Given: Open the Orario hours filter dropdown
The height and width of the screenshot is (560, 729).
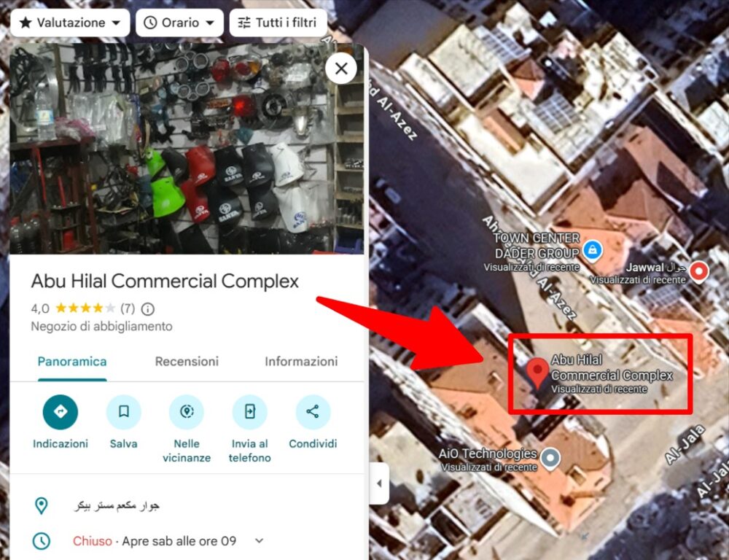Looking at the screenshot, I should coord(179,23).
